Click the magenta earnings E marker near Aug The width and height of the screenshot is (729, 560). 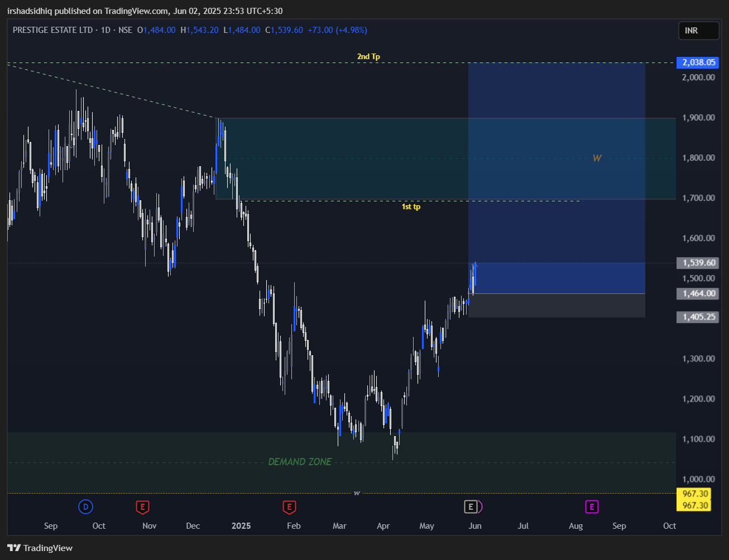pos(592,507)
